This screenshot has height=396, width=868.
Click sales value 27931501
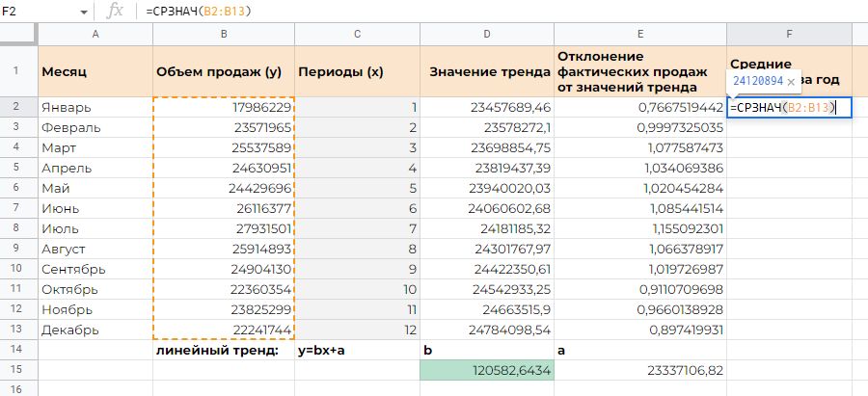[224, 228]
